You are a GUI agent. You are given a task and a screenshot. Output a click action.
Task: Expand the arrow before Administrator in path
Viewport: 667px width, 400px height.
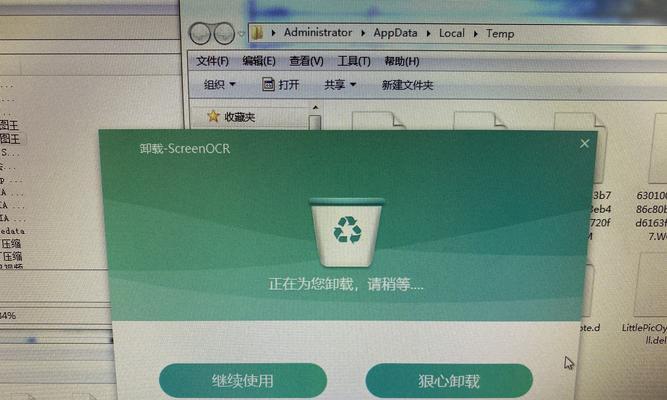[274, 33]
